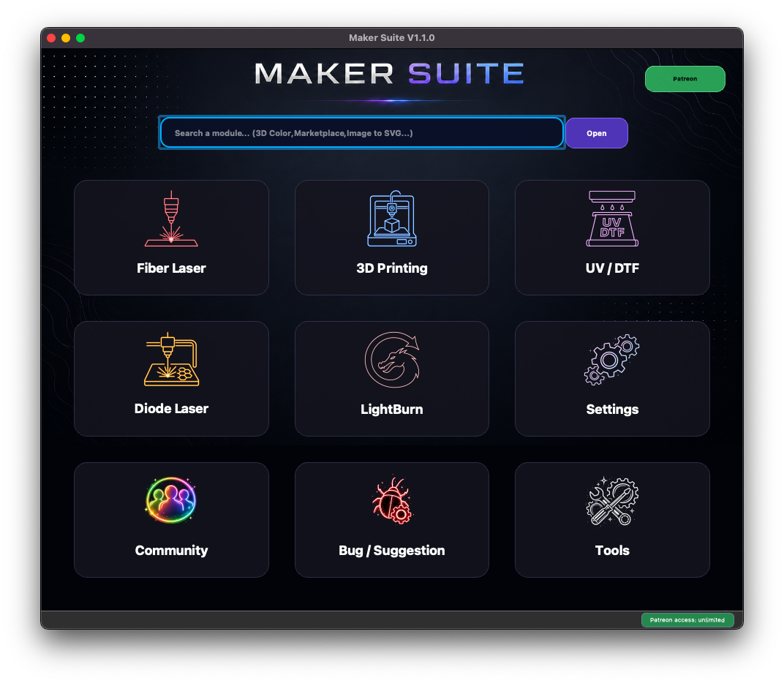Click the Patreon access: unlimited badge
Image resolution: width=784 pixels, height=683 pixels.
[687, 620]
